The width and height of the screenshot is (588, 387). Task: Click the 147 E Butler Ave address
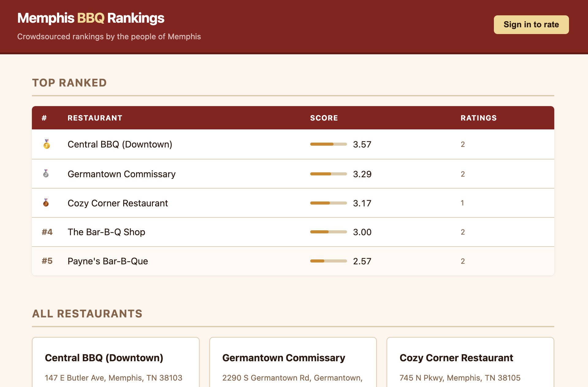point(113,378)
